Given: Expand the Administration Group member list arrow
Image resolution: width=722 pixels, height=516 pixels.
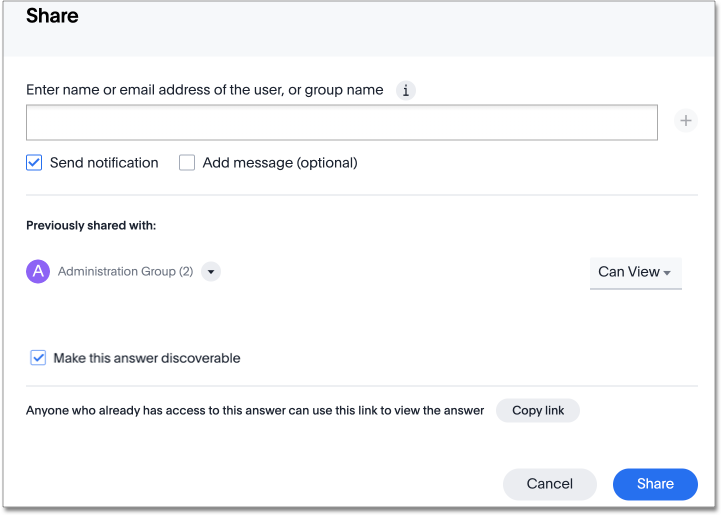Looking at the screenshot, I should (x=210, y=272).
